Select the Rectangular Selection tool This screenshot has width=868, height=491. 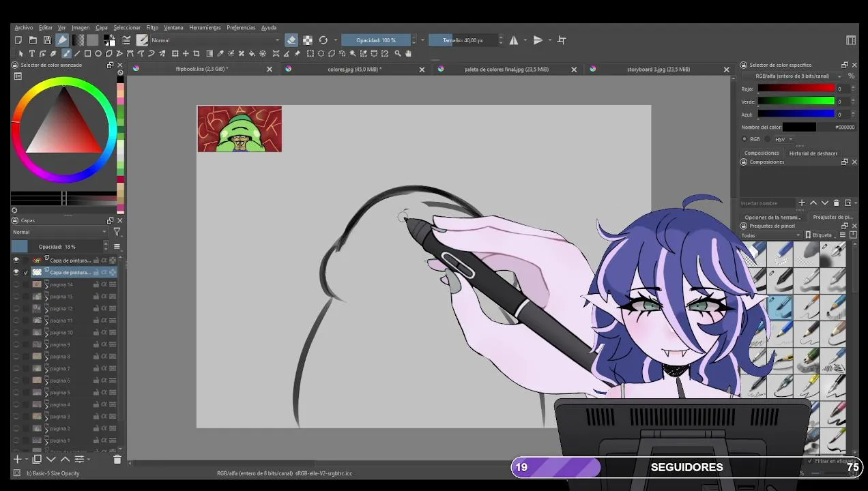coord(310,53)
